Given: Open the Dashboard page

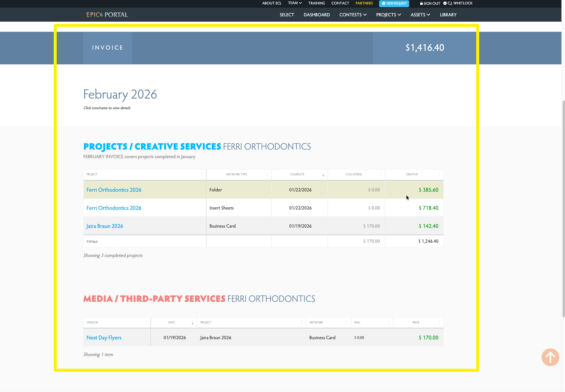Looking at the screenshot, I should click(x=317, y=15).
